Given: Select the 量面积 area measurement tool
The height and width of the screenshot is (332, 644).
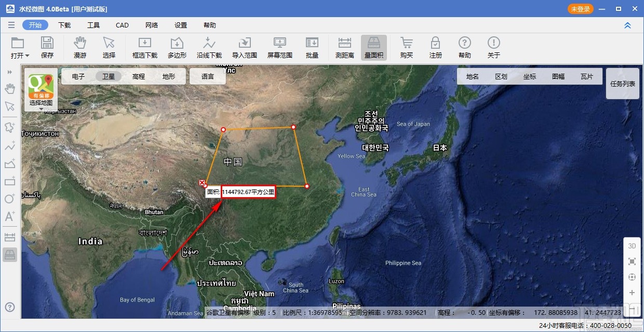Looking at the screenshot, I should point(373,47).
